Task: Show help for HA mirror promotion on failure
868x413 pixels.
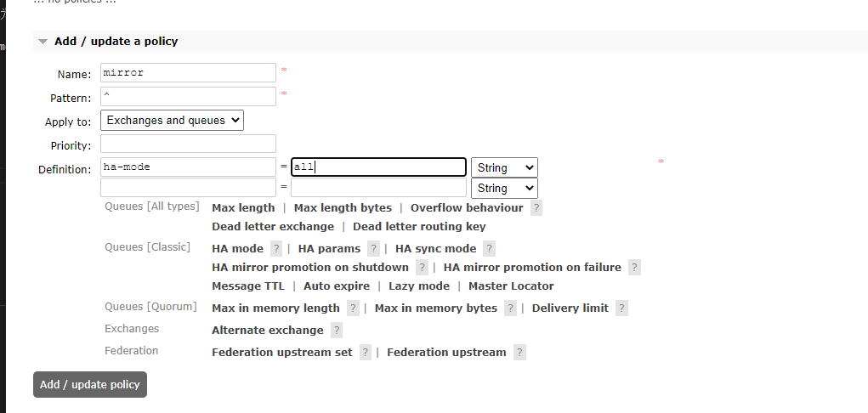Action: tap(634, 268)
